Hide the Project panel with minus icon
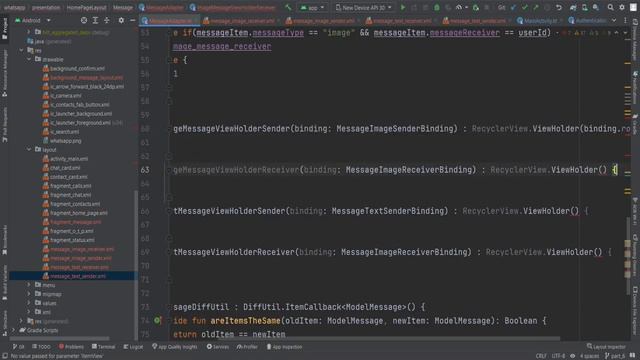640x360 pixels. [x=132, y=20]
